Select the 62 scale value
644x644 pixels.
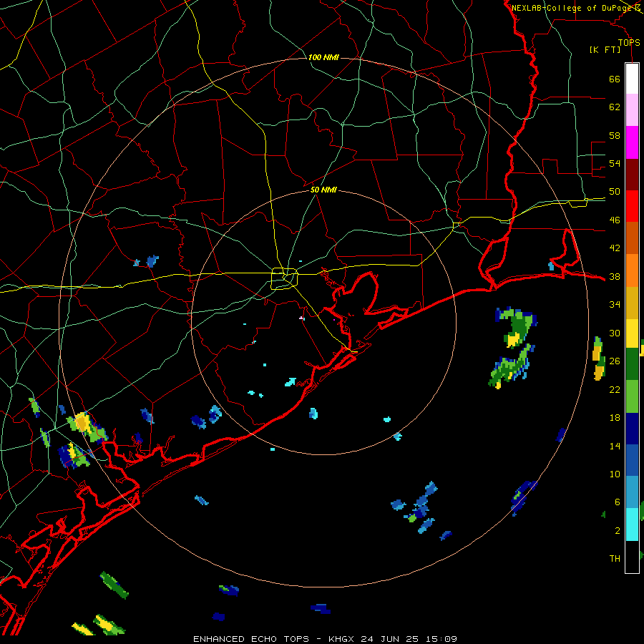tap(615, 107)
